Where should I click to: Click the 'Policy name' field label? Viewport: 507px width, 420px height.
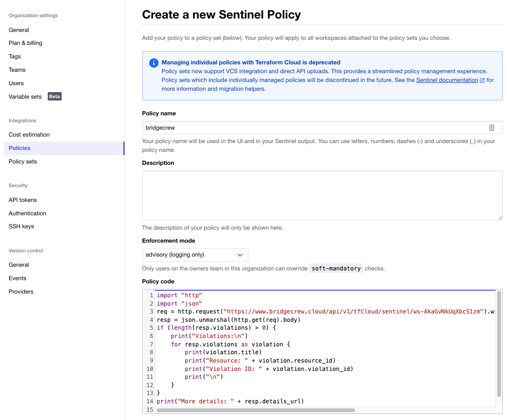(x=159, y=113)
